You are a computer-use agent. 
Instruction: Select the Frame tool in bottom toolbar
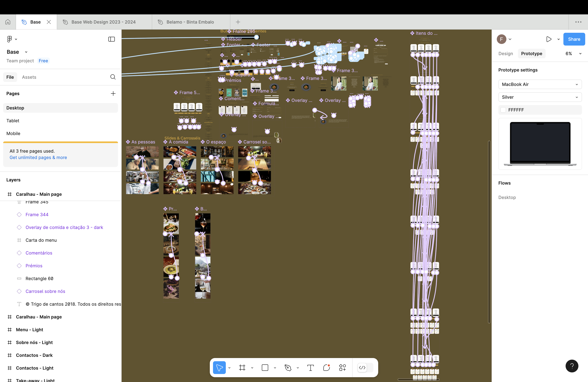click(242, 368)
